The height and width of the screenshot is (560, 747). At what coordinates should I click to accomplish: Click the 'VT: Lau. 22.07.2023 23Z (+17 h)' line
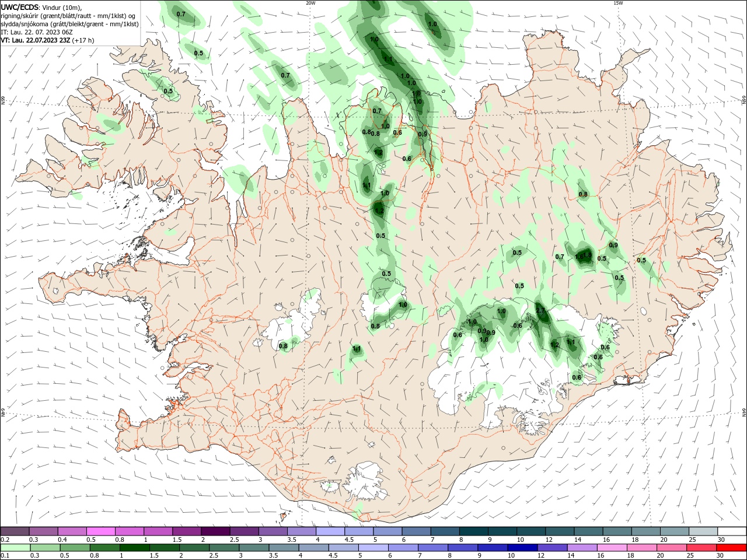[48, 40]
